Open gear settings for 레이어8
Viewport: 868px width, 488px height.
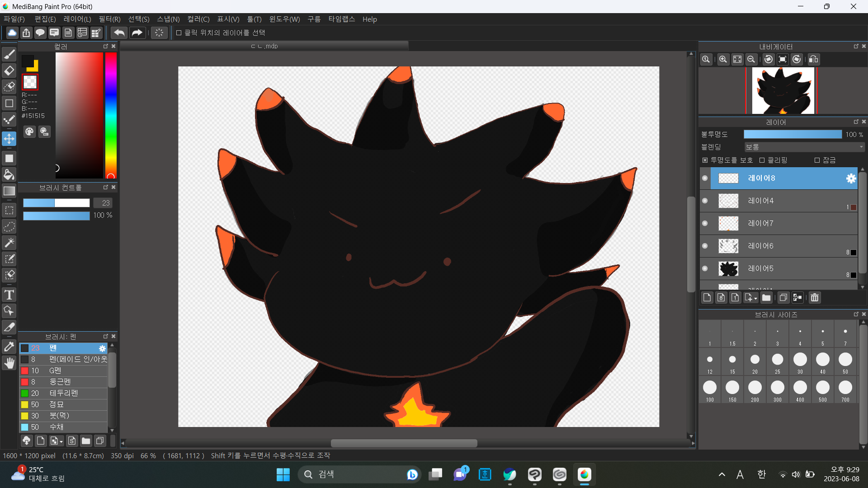[851, 178]
